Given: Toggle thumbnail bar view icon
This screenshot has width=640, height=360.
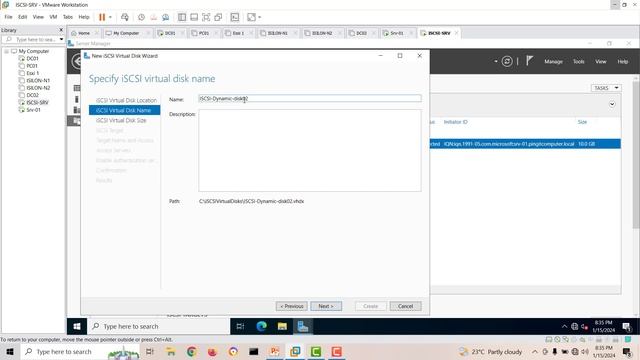Looking at the screenshot, I should [194, 17].
